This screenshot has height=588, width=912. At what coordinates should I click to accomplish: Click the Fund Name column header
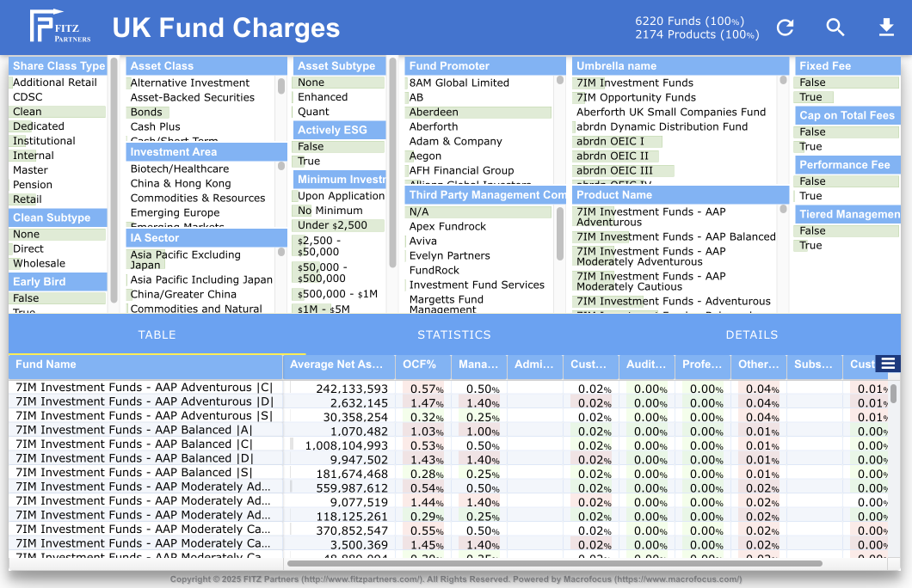click(46, 364)
